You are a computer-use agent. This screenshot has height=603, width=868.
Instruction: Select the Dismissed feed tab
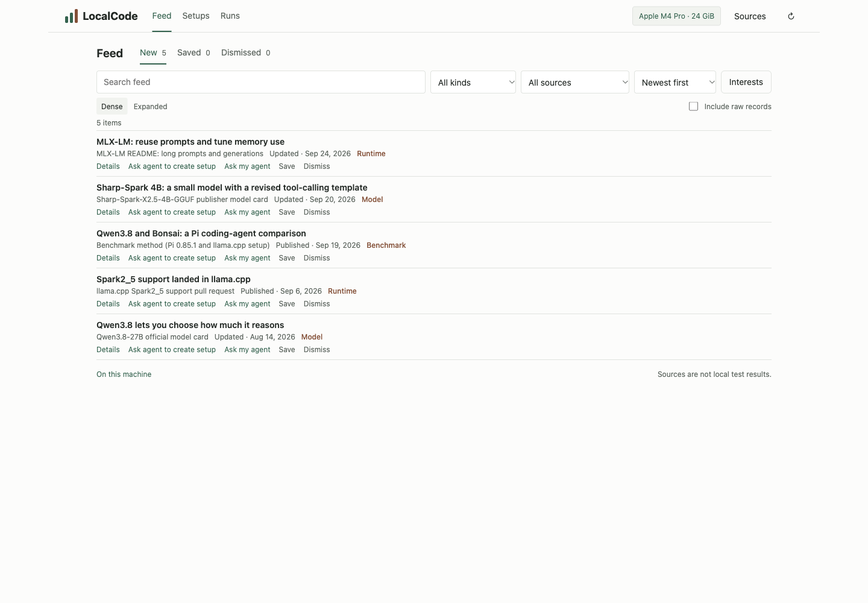coord(246,53)
